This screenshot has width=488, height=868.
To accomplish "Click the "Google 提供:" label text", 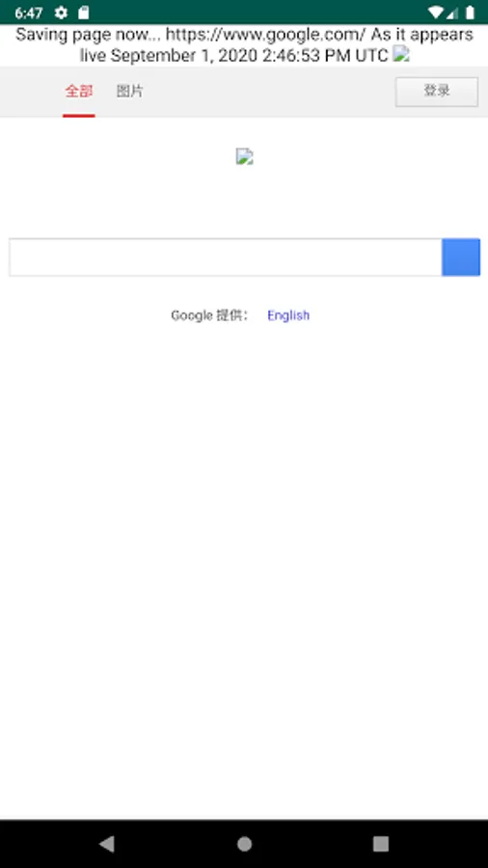I will coord(210,315).
